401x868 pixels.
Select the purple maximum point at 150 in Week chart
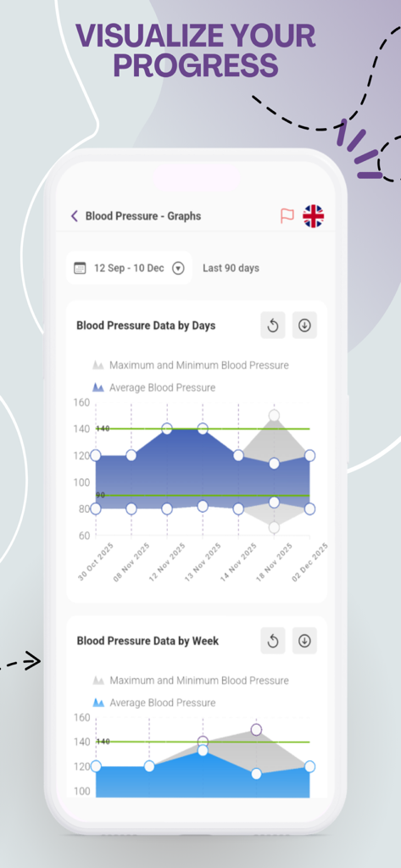pos(256,730)
